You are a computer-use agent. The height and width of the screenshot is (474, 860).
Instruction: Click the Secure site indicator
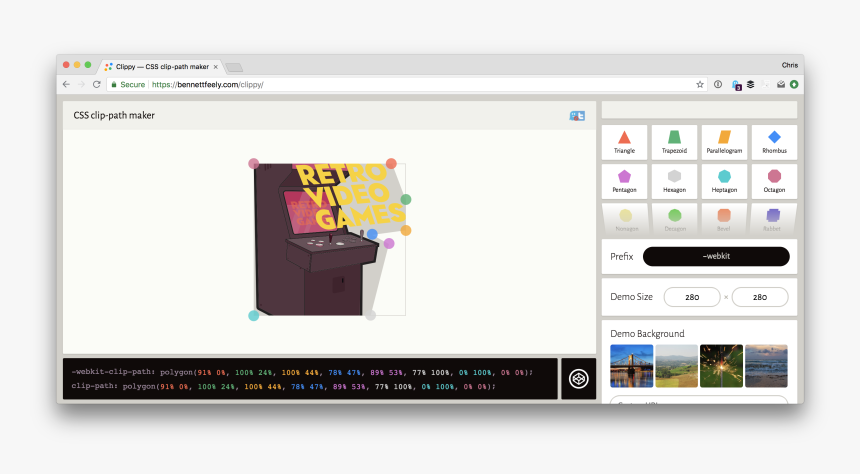click(x=128, y=84)
